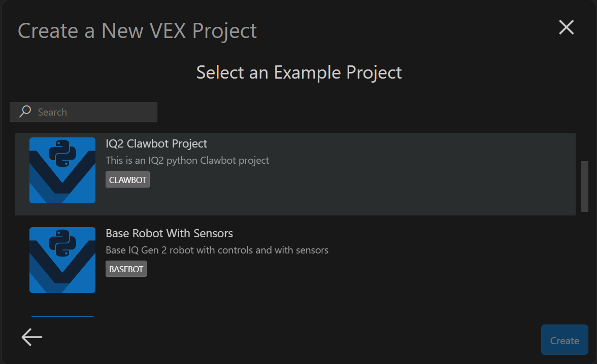Select the BASEBOT tag label
597x364 pixels.
coord(126,269)
